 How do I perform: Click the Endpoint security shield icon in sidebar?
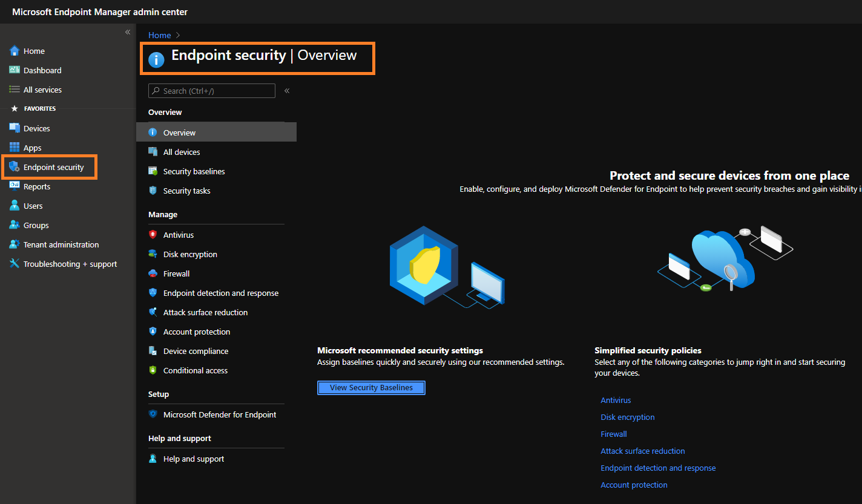pos(15,167)
